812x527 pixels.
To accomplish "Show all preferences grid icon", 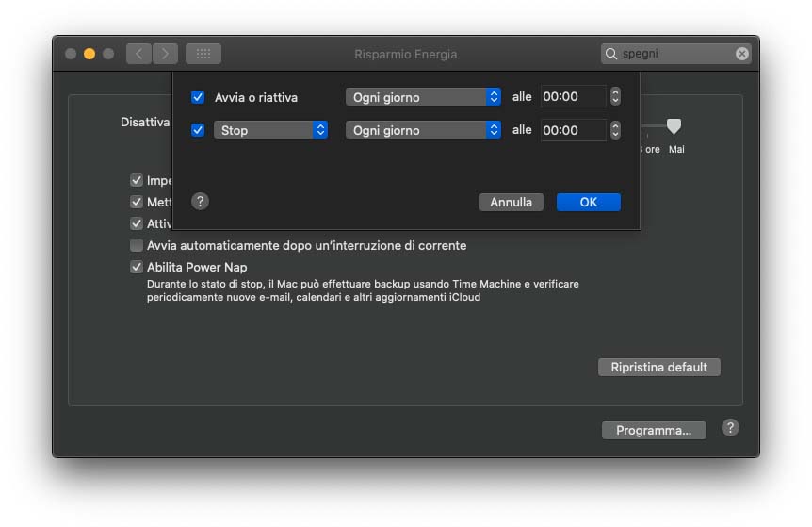I will click(x=203, y=54).
